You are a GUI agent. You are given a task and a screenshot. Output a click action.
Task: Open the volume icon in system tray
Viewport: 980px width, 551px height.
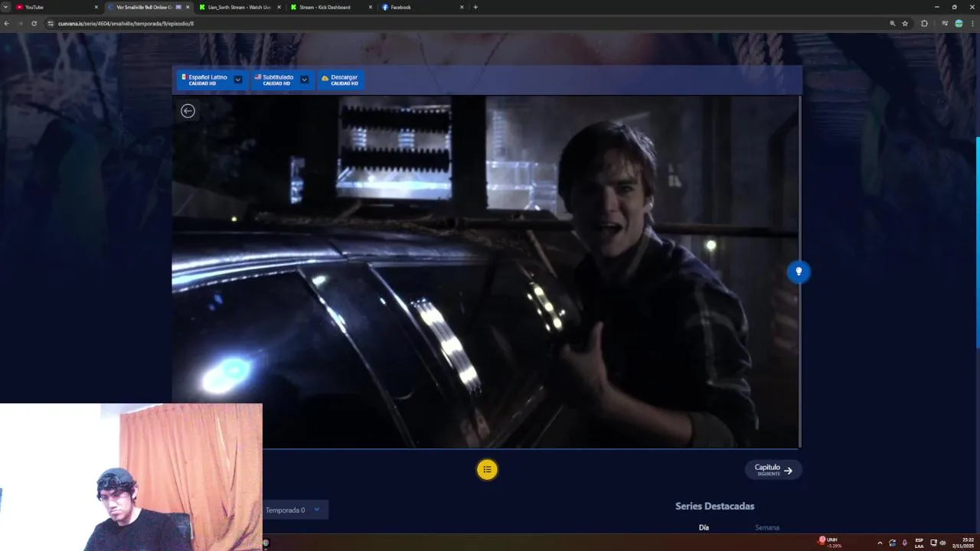(x=942, y=543)
